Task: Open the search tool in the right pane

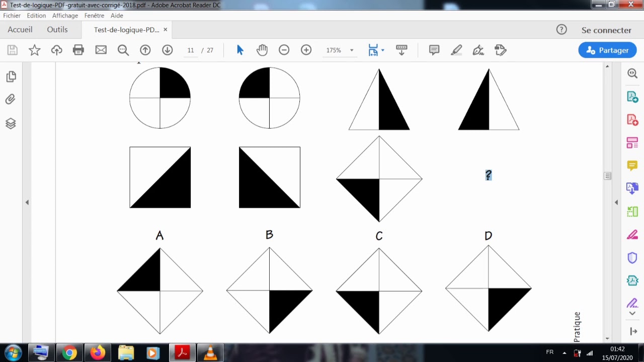Action: coord(632,73)
